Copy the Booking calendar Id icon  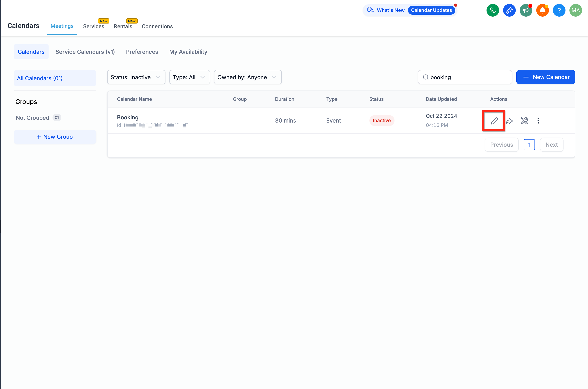tap(186, 125)
